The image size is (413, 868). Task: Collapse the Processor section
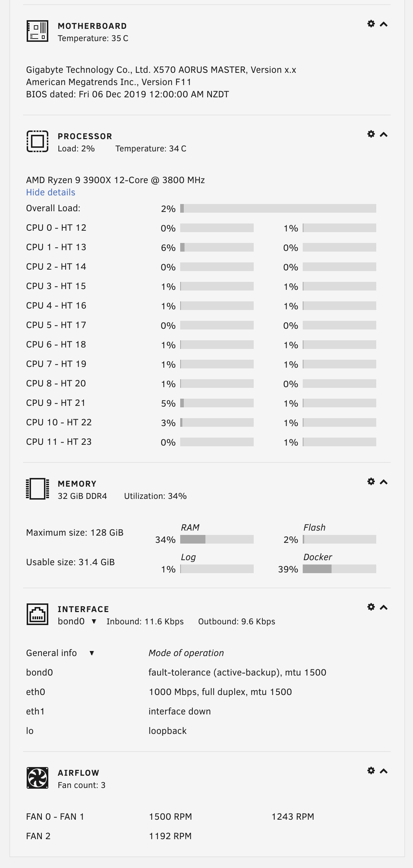tap(384, 134)
